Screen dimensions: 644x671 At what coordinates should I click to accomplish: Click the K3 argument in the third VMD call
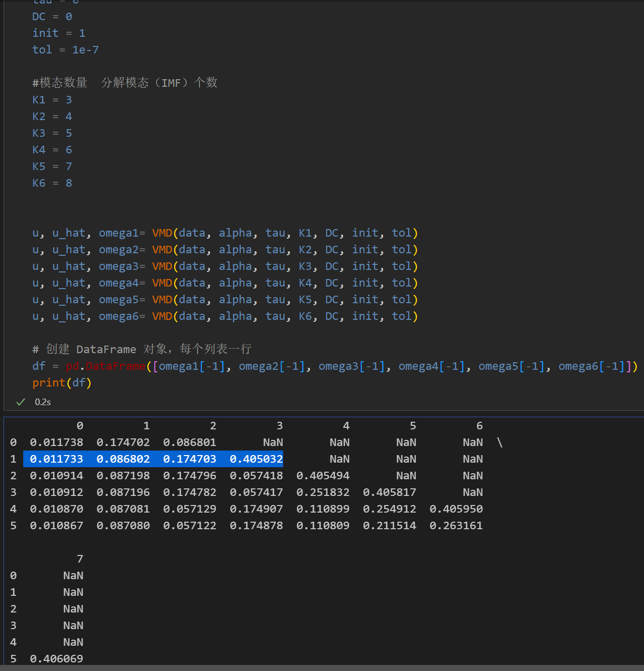tap(305, 266)
